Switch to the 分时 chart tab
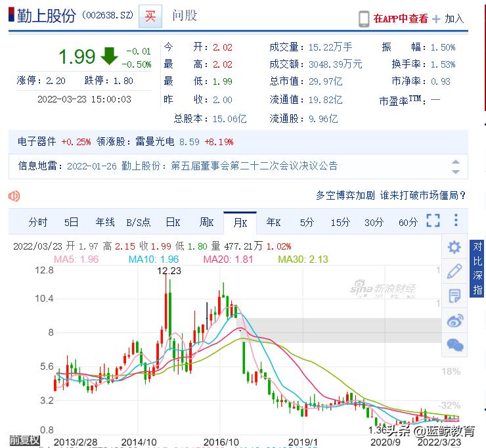Screen dimensions: 486x448 38,222
